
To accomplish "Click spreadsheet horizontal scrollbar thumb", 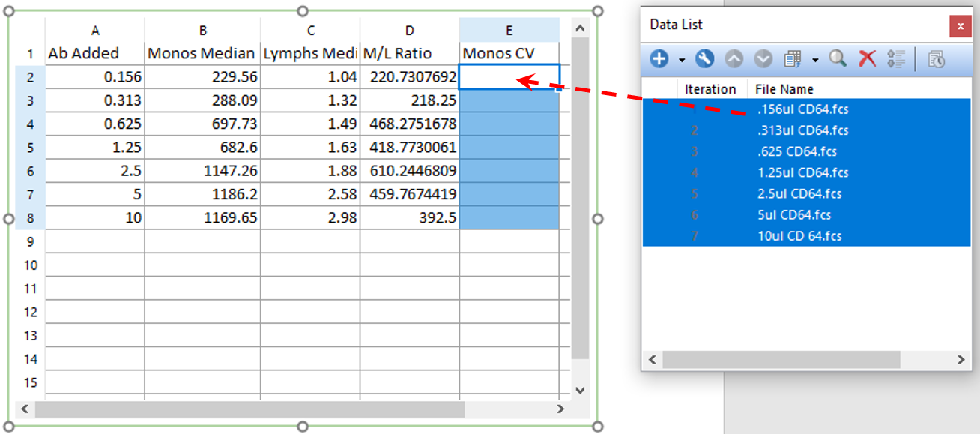I will click(x=249, y=409).
